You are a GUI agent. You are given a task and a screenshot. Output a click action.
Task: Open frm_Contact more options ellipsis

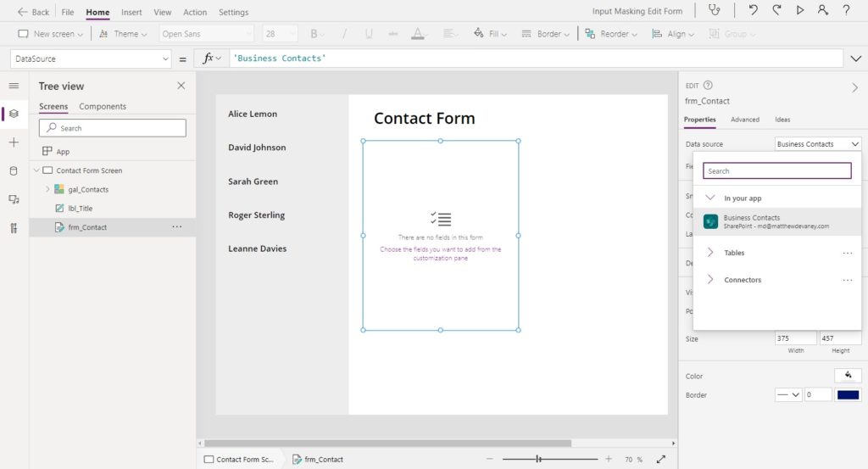tap(176, 227)
